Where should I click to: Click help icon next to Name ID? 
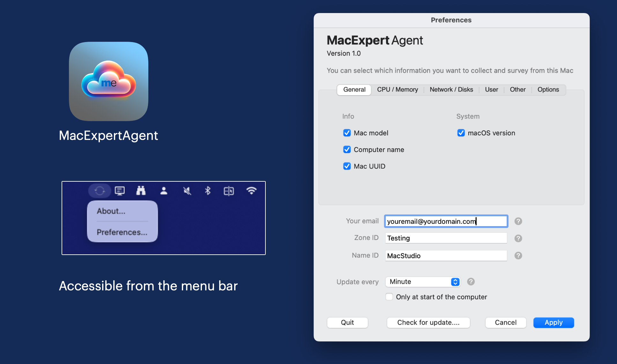(x=518, y=256)
